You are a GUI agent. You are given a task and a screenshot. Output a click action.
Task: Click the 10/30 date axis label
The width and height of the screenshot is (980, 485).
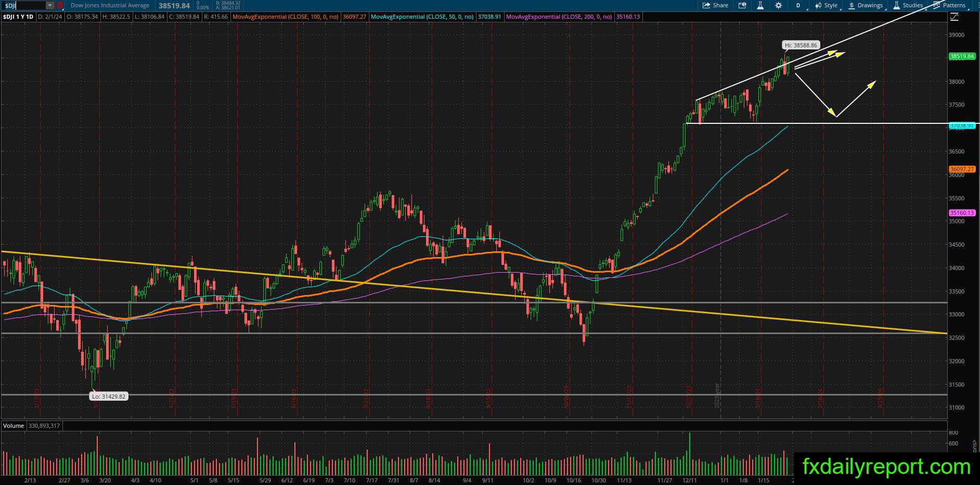pyautogui.click(x=599, y=480)
